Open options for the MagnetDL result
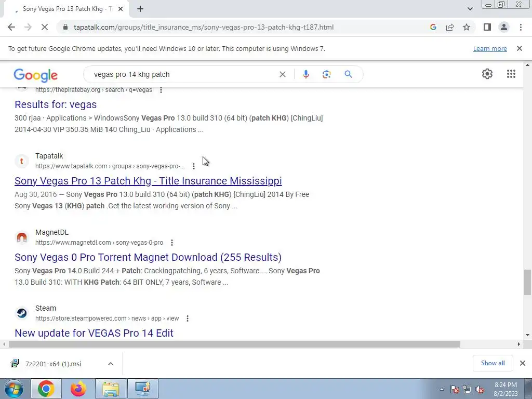Screen dimensions: 532x399 pyautogui.click(x=171, y=243)
